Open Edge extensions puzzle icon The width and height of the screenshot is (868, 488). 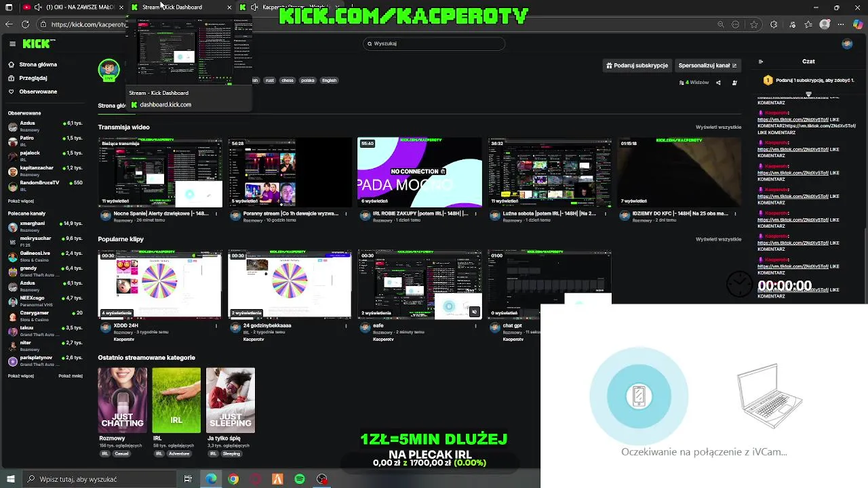click(x=774, y=24)
